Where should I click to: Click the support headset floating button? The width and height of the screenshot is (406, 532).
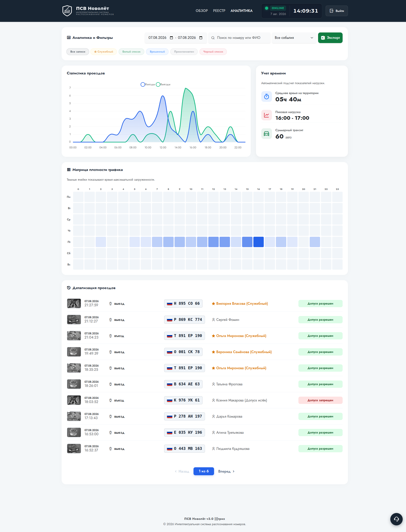click(396, 519)
